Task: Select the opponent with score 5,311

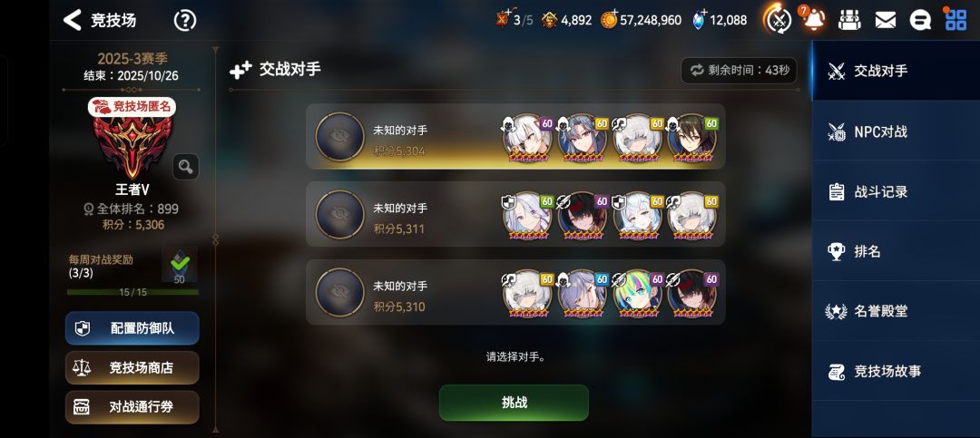Action: pos(515,214)
